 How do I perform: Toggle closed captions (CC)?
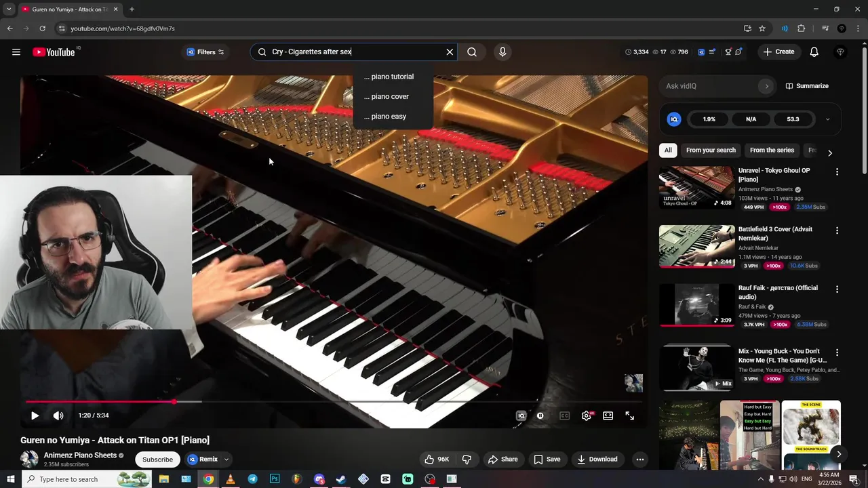point(564,415)
